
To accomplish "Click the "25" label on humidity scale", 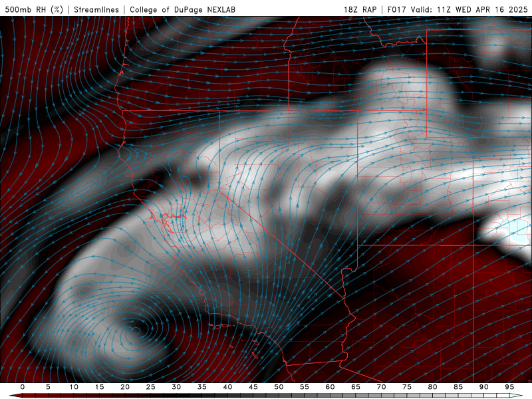I will (x=151, y=387).
